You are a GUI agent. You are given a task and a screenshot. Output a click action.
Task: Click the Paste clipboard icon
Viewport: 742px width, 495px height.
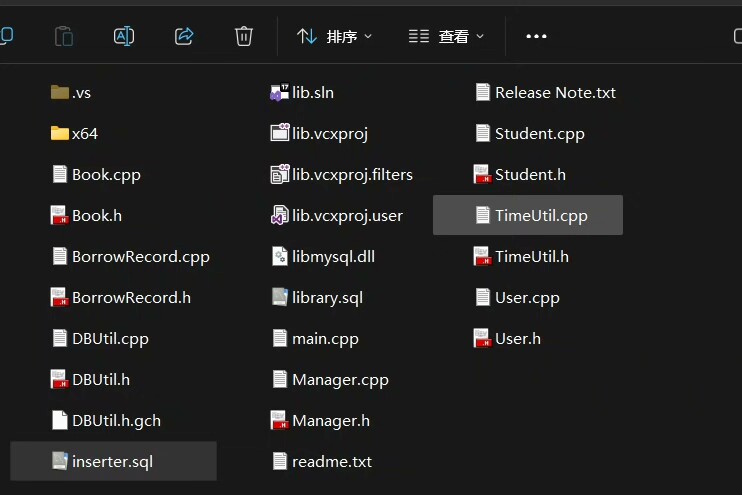point(63,36)
